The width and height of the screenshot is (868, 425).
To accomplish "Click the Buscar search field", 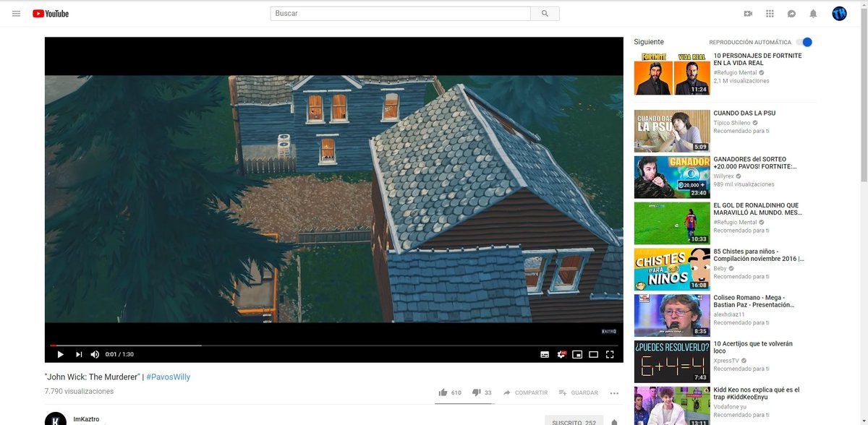I will tap(400, 14).
